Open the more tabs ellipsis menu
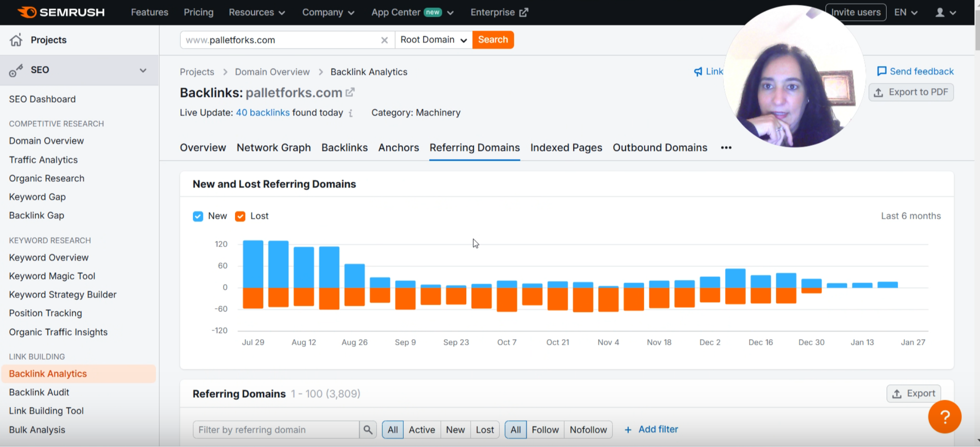Viewport: 980px width, 447px height. pyautogui.click(x=726, y=148)
